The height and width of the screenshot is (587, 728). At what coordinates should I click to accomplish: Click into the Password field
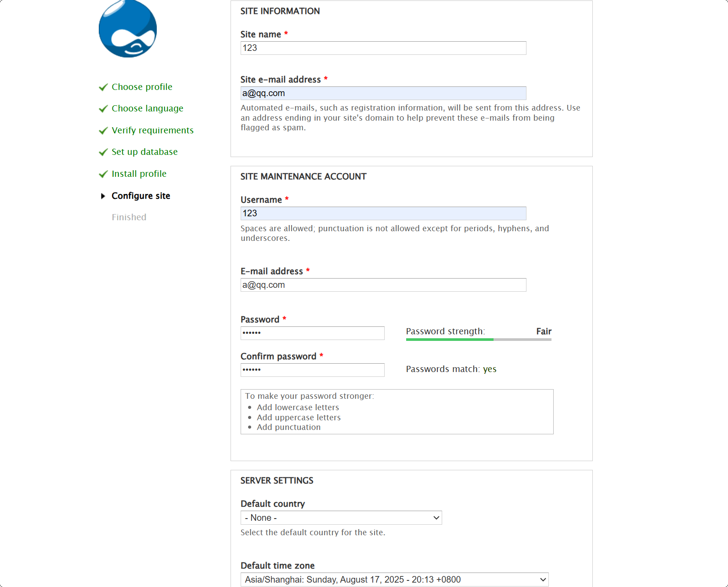pos(312,333)
